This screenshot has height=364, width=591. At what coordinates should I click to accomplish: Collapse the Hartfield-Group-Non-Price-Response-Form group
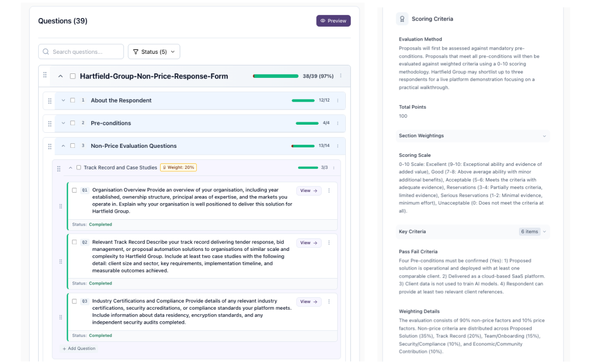pyautogui.click(x=60, y=76)
